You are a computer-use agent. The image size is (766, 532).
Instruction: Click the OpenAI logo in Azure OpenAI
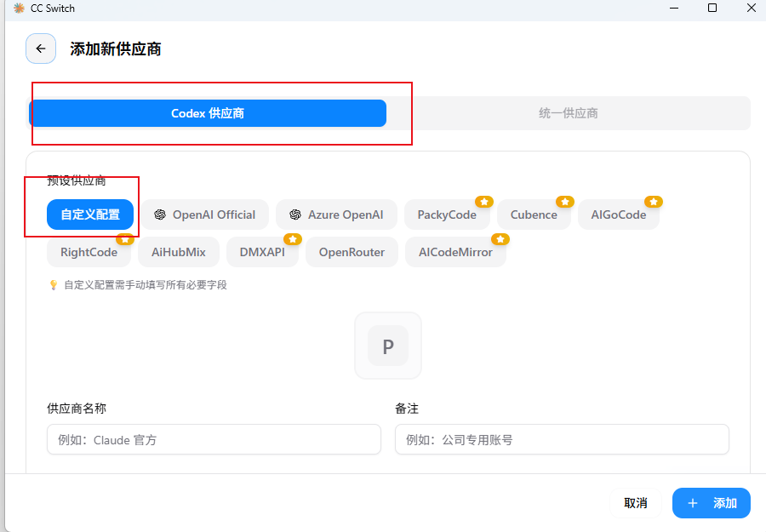tap(295, 215)
